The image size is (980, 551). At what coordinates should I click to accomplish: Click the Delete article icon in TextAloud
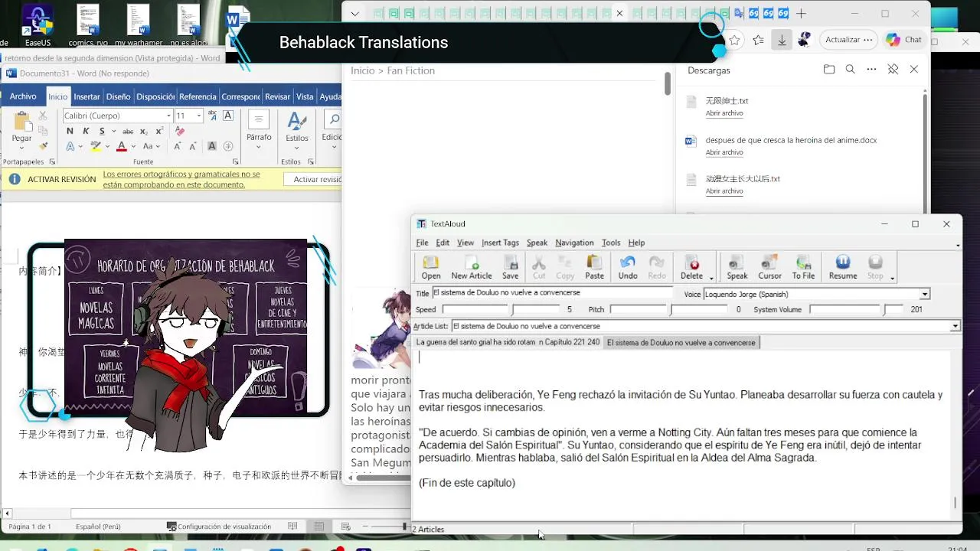[x=691, y=267]
